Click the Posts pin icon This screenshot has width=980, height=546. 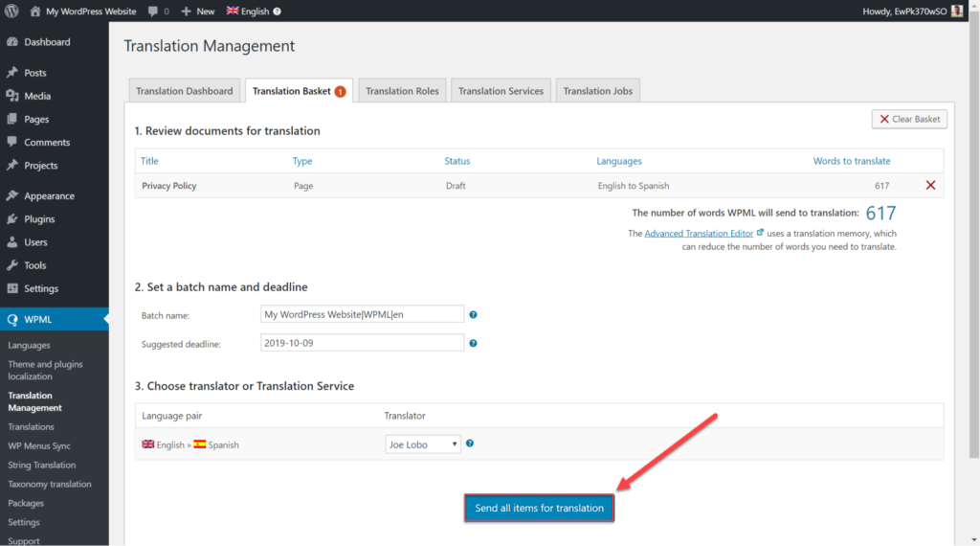pyautogui.click(x=12, y=73)
